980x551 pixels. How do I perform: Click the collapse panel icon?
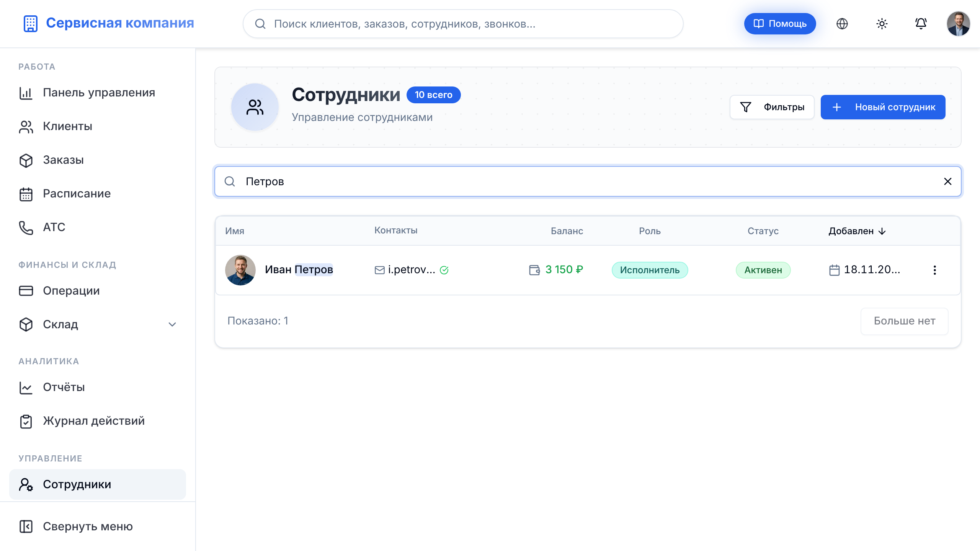point(26,527)
